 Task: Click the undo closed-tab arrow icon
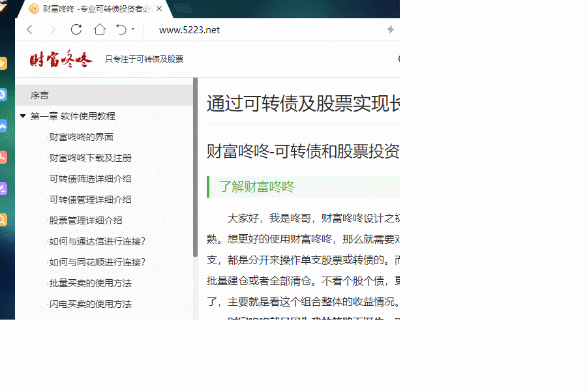(x=121, y=29)
